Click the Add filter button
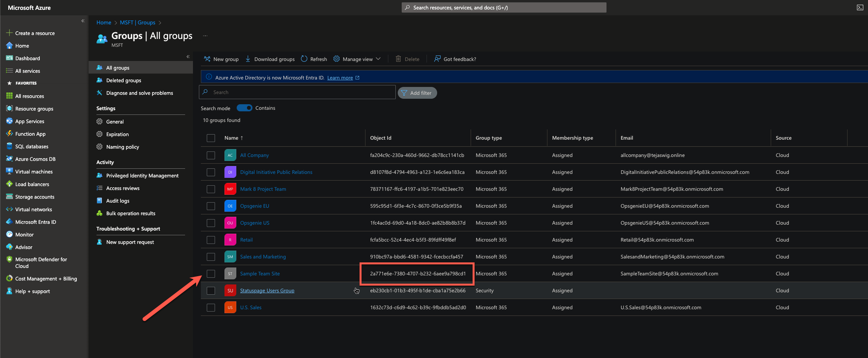 click(417, 93)
